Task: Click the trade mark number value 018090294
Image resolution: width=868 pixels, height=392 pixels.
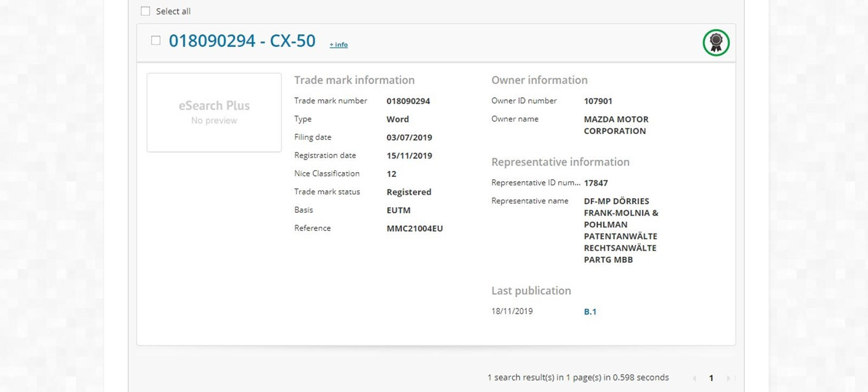Action: (408, 101)
